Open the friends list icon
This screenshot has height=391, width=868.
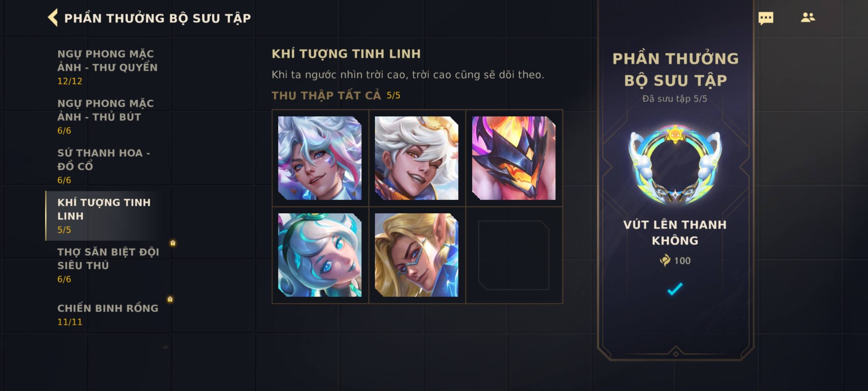coord(808,17)
